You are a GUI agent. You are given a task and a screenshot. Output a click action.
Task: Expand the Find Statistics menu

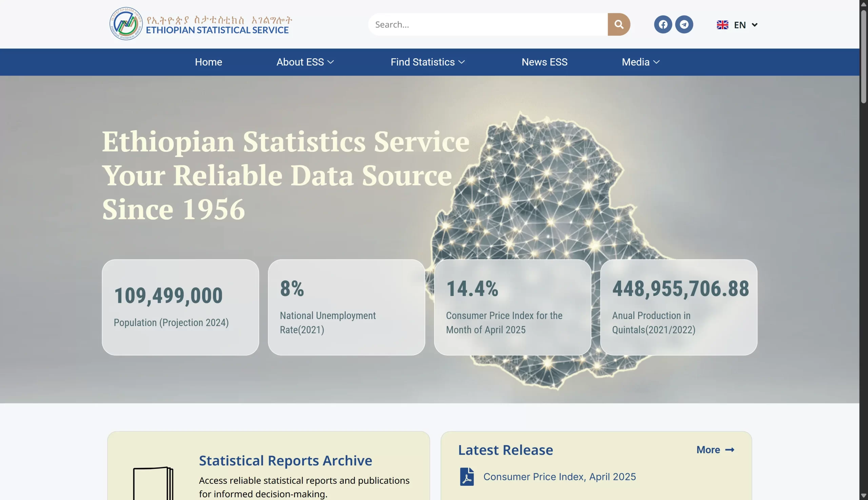coord(427,62)
